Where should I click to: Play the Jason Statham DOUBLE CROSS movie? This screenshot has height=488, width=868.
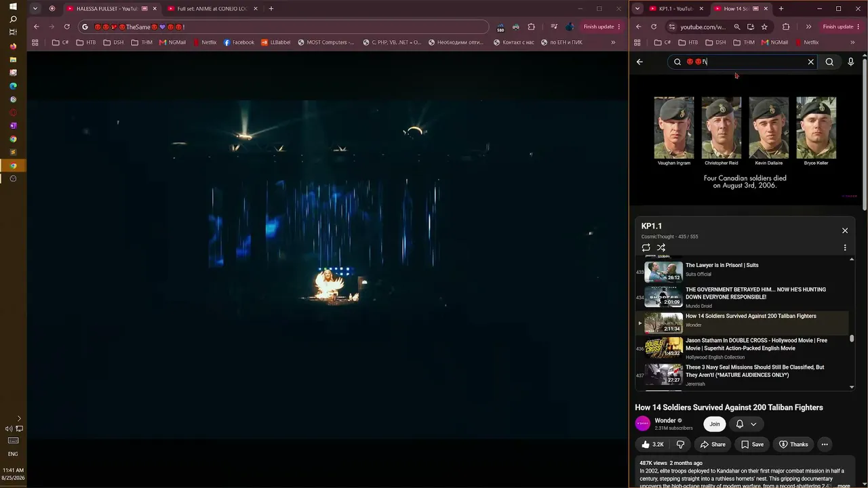(742, 348)
